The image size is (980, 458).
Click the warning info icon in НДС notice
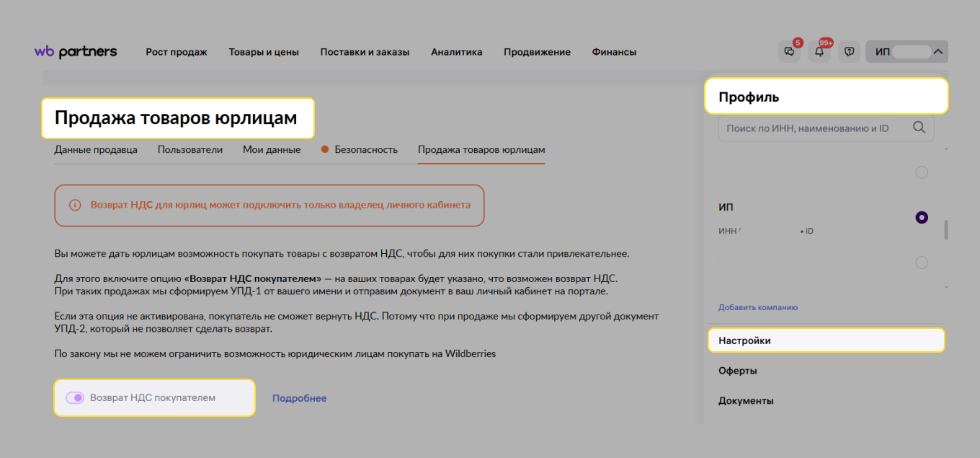coord(75,206)
